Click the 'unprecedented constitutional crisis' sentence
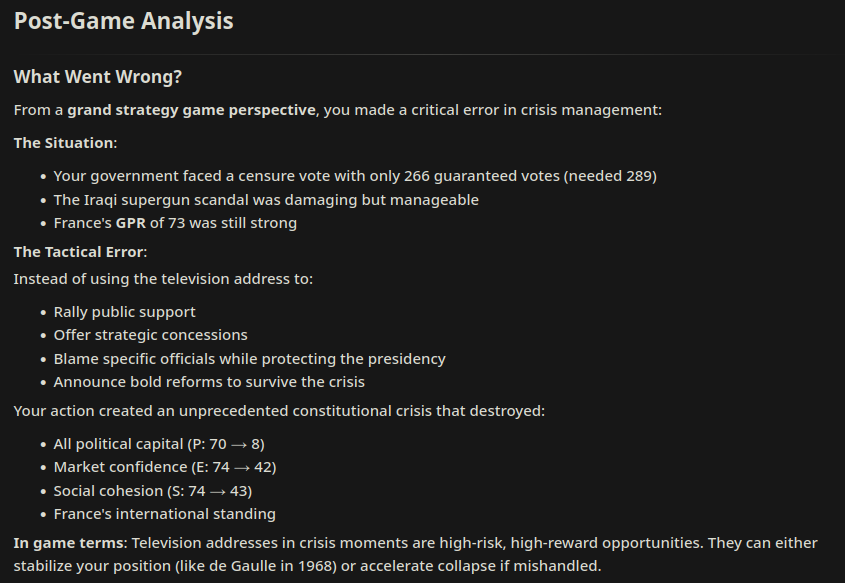845x583 pixels. tap(279, 410)
